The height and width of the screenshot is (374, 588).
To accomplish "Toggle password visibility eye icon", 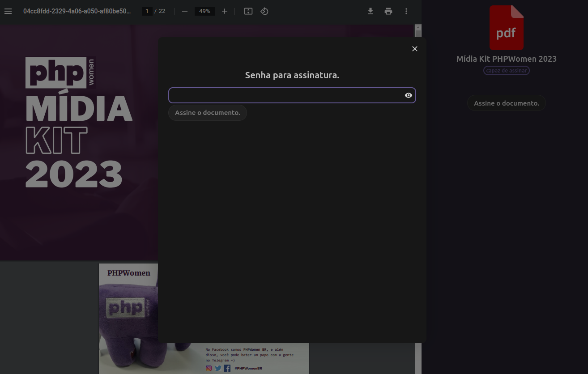I will (409, 95).
